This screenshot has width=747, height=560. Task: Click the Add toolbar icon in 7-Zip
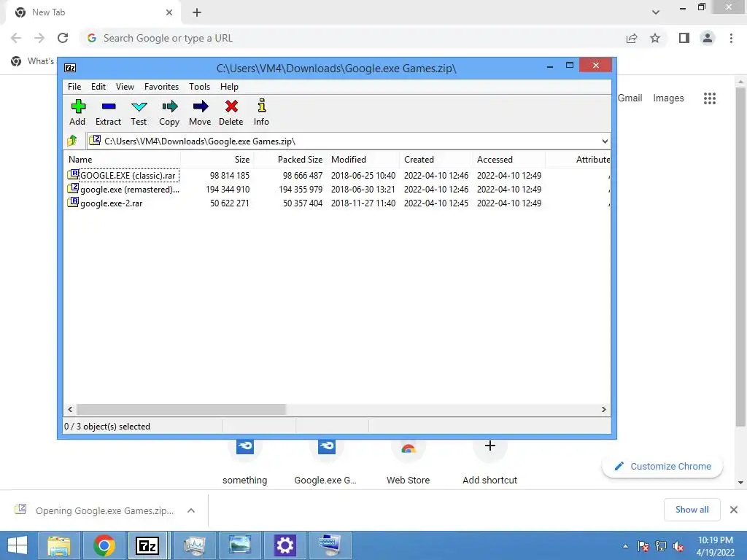click(x=77, y=112)
